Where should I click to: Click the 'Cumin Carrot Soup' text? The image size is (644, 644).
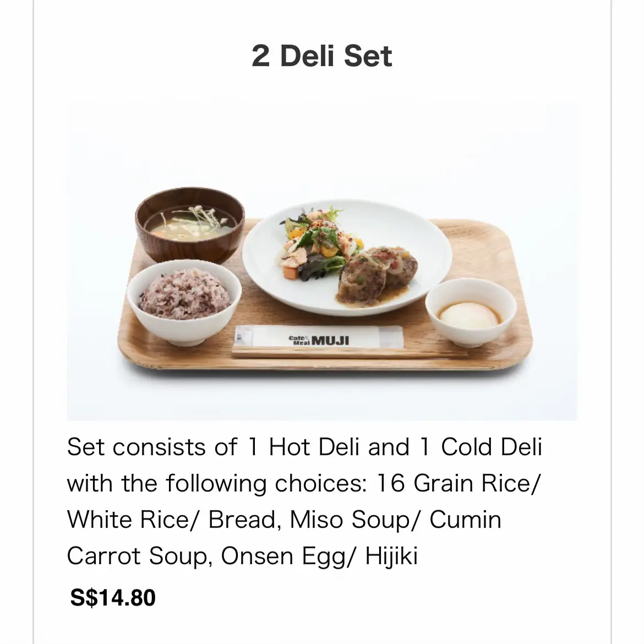point(284,538)
